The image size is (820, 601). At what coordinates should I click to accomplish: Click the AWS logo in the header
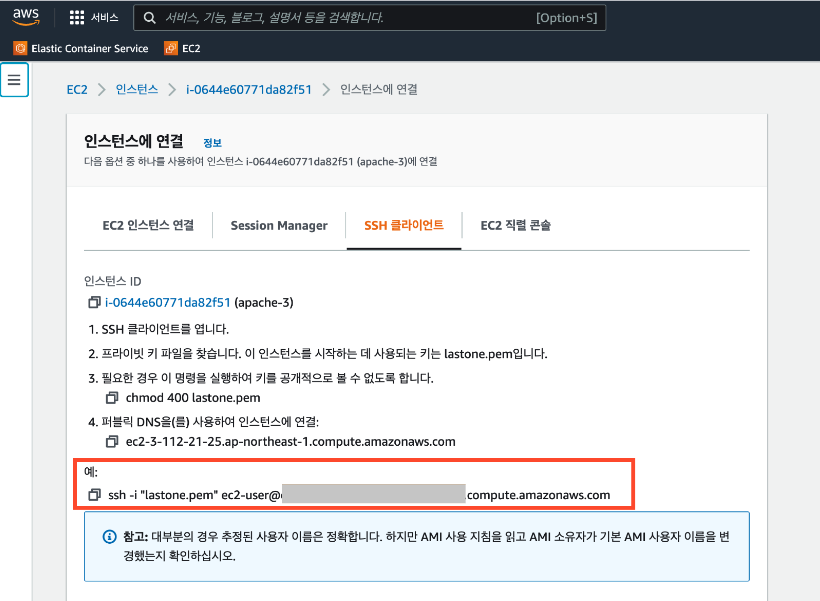(x=26, y=17)
